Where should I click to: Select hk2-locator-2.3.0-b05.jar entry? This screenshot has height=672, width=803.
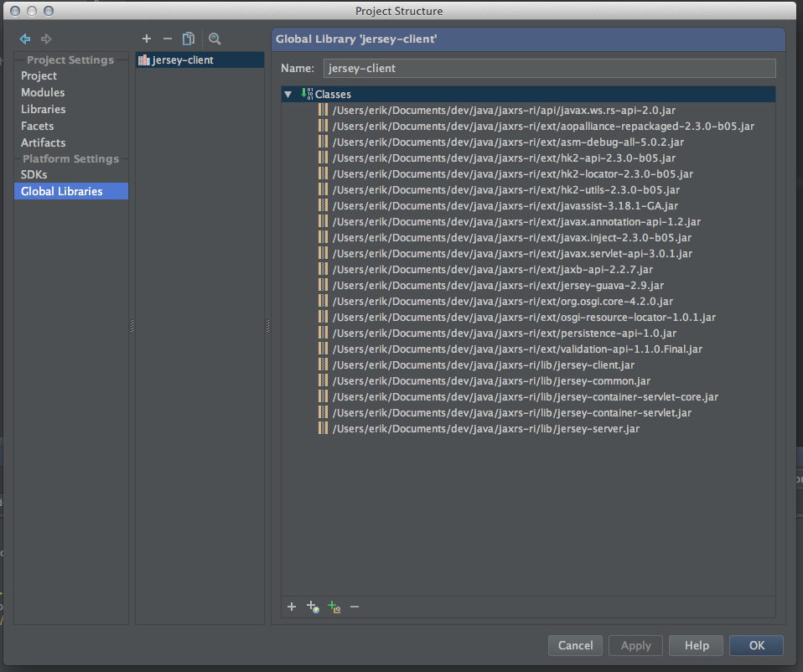point(513,173)
